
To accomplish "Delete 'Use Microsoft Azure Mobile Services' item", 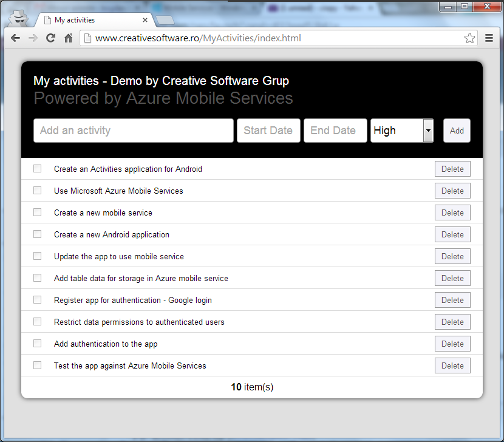I will [x=452, y=191].
